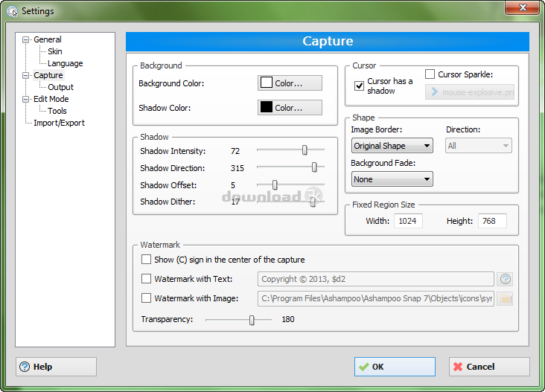
Task: Tick the Watermark with Image checkbox
Action: click(x=146, y=298)
